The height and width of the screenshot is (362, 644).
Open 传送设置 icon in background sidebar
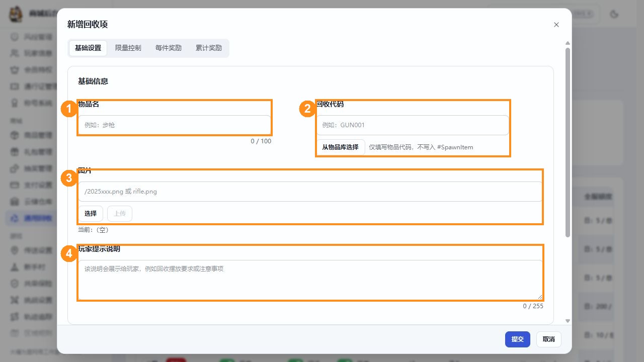[x=15, y=250]
